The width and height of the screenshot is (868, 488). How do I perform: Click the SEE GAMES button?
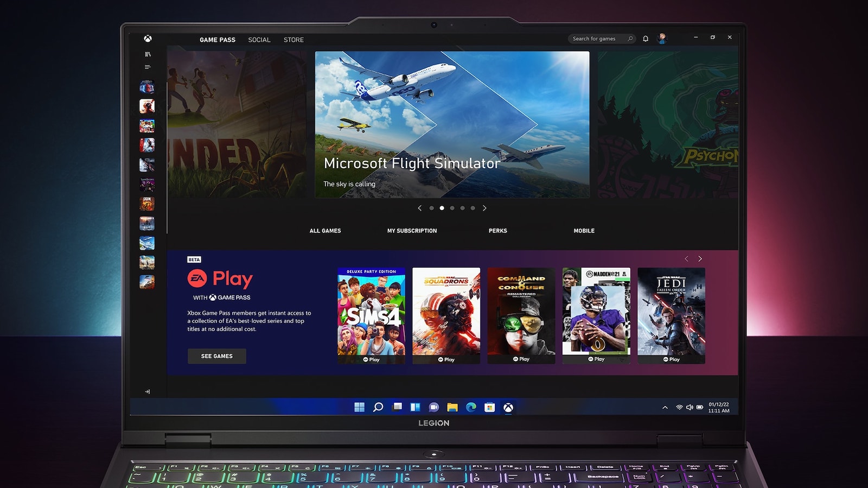216,356
